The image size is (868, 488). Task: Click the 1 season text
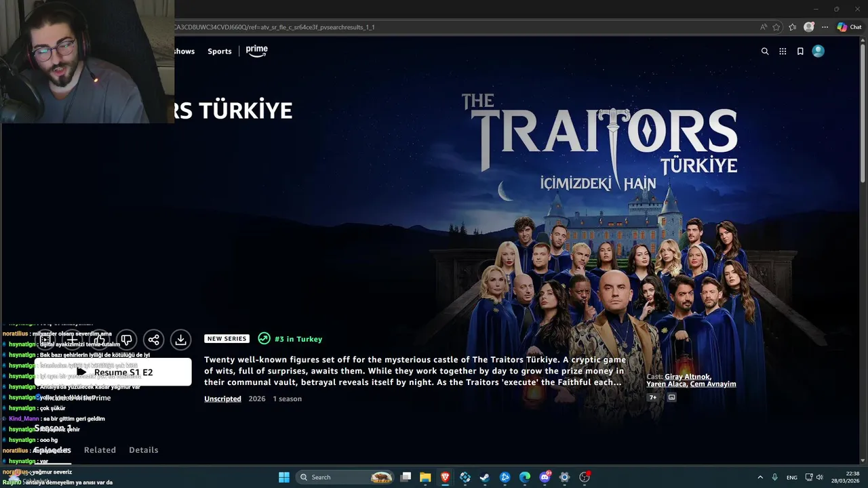coord(288,399)
